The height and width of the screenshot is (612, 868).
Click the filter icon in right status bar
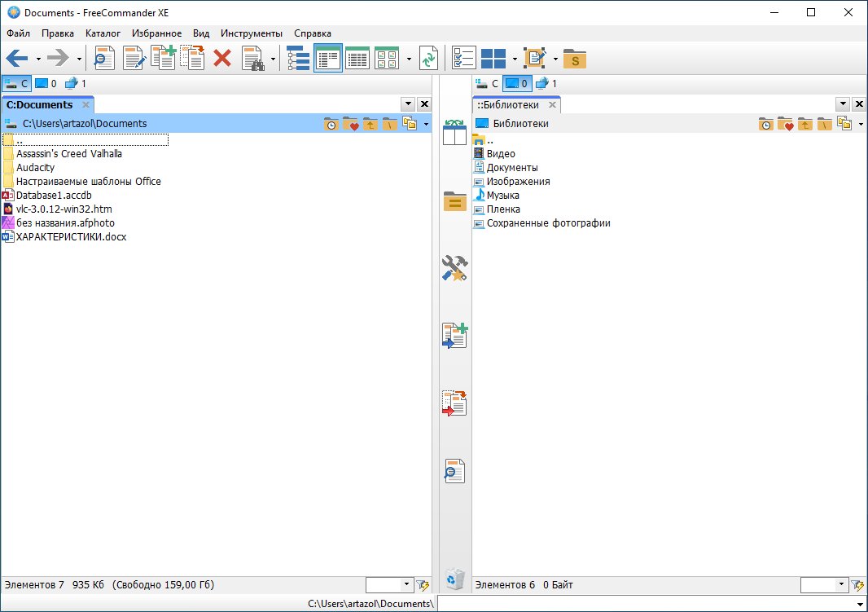[x=857, y=585]
